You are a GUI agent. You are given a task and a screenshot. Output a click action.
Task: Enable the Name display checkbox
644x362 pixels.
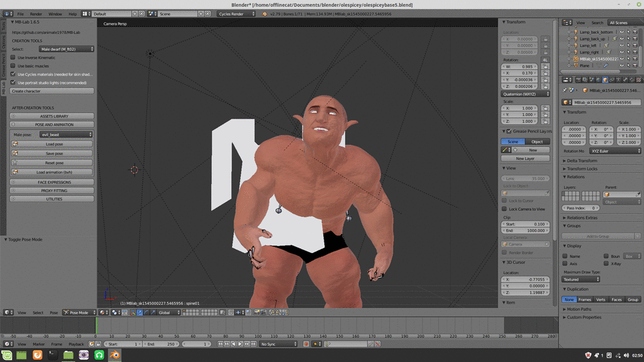pos(565,256)
